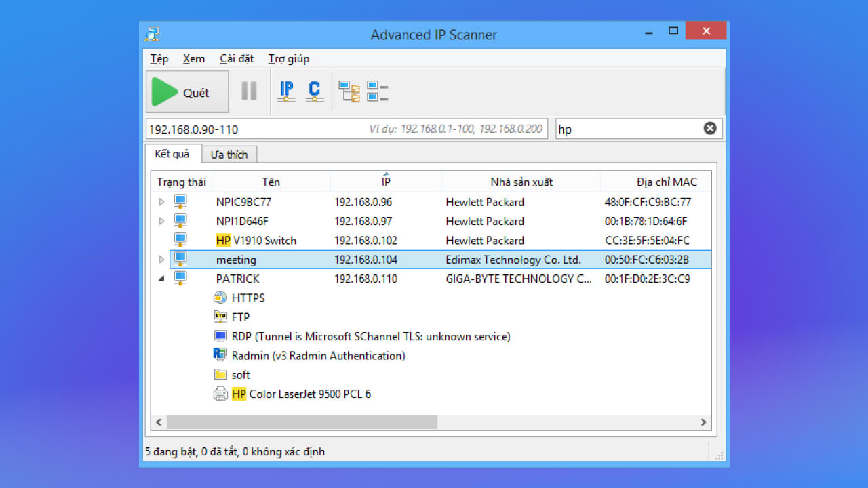
Task: Expand the NPIC9BC77 row
Action: pos(161,202)
